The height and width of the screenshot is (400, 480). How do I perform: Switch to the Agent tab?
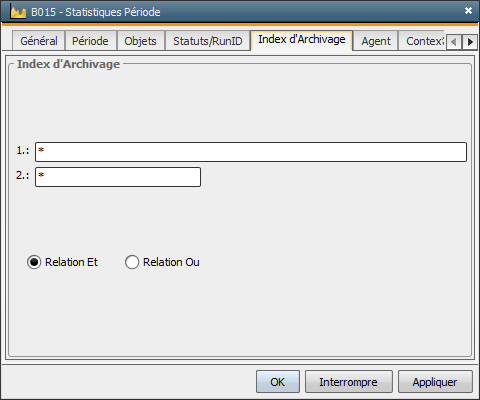pos(376,41)
